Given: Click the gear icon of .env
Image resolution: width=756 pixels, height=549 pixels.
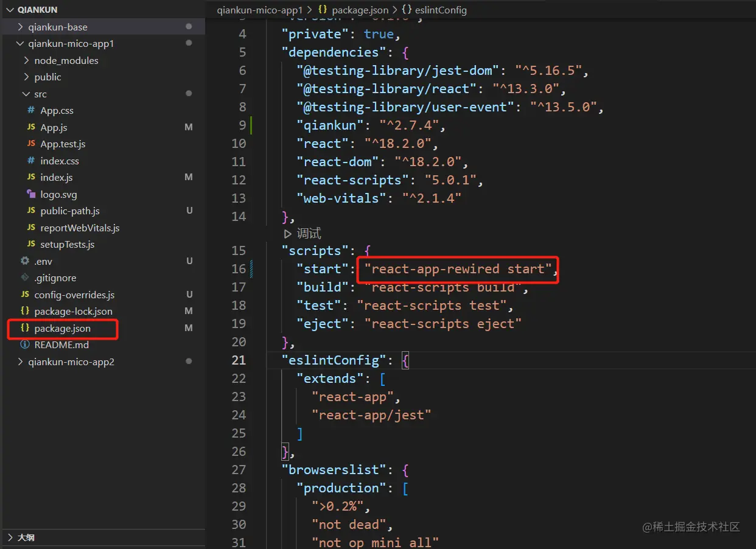Looking at the screenshot, I should tap(25, 261).
